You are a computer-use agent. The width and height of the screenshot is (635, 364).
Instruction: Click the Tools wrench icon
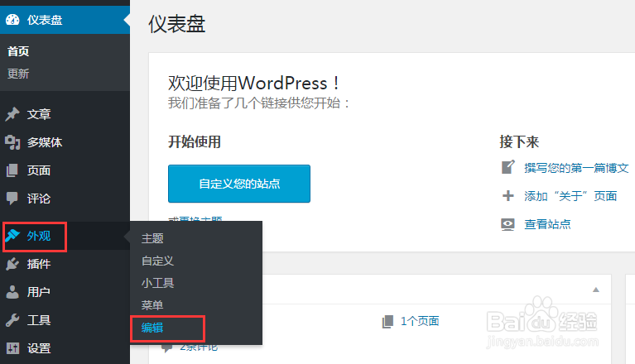tap(12, 320)
